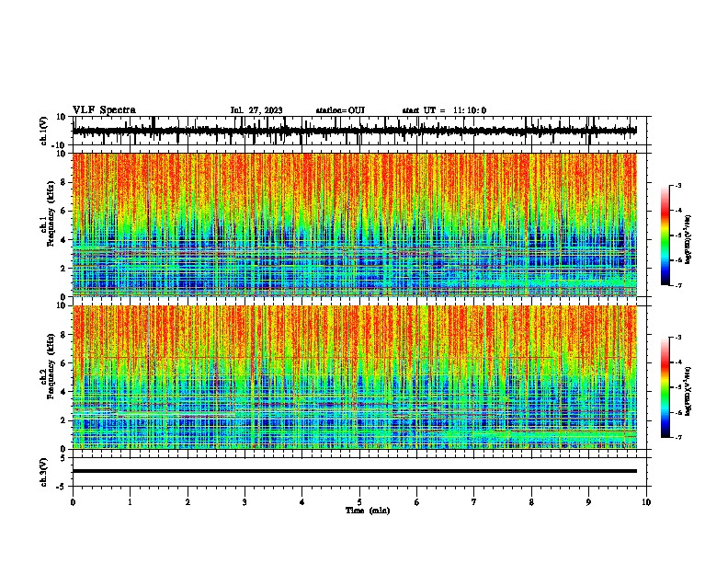
Task: Click the "-3" label on ch.1 color bar
Action: tap(677, 185)
